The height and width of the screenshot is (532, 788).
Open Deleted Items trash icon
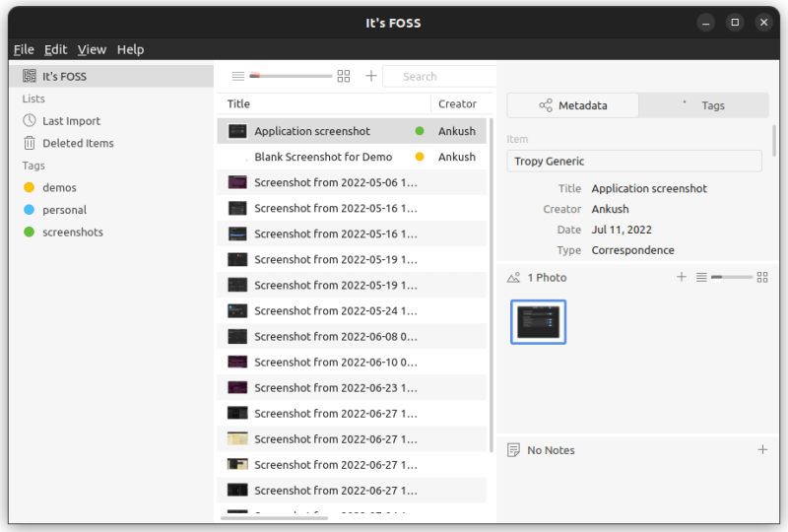(x=30, y=143)
